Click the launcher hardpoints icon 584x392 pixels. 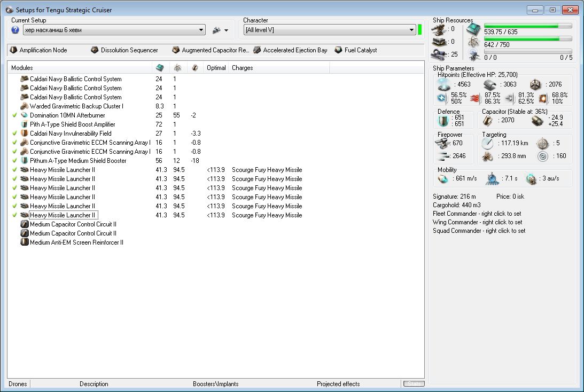point(438,42)
